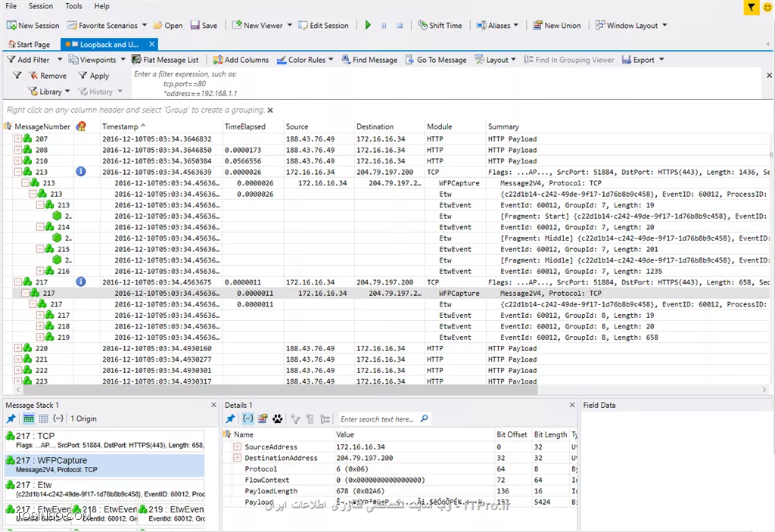
Task: Open the Help menu
Action: pyautogui.click(x=102, y=6)
